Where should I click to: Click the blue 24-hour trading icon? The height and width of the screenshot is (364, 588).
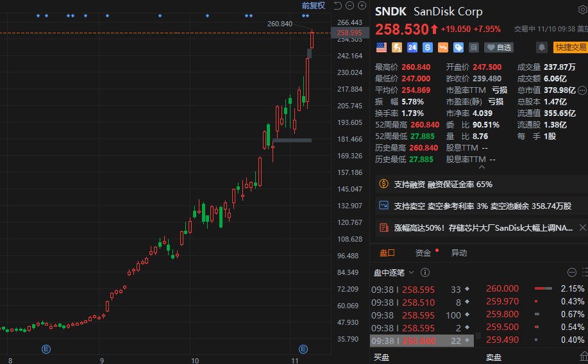pos(412,47)
